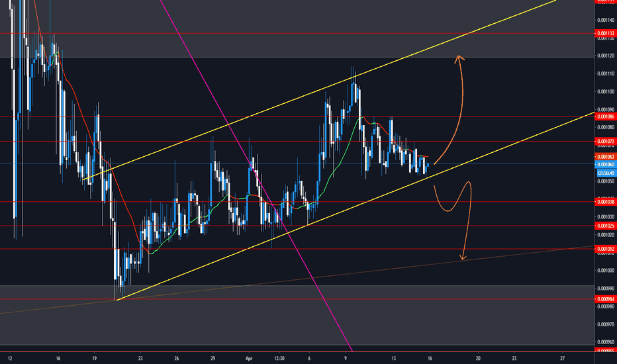Click the 0.000970 price scale tick
This screenshot has height=364, width=617.
[x=606, y=325]
